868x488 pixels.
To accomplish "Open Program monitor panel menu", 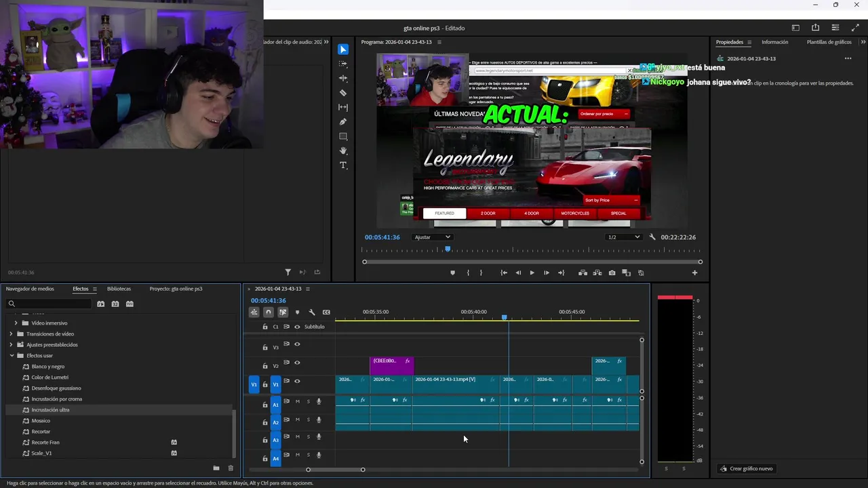I will pyautogui.click(x=439, y=42).
